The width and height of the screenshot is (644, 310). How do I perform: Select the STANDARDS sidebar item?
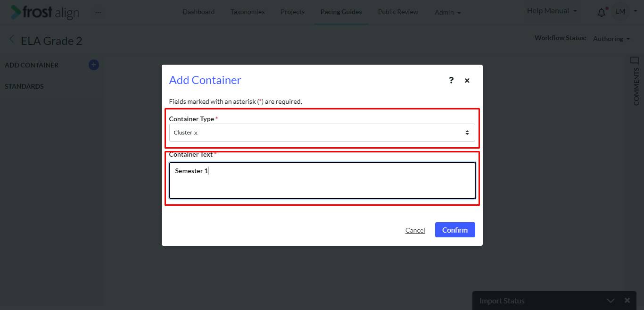[x=24, y=86]
